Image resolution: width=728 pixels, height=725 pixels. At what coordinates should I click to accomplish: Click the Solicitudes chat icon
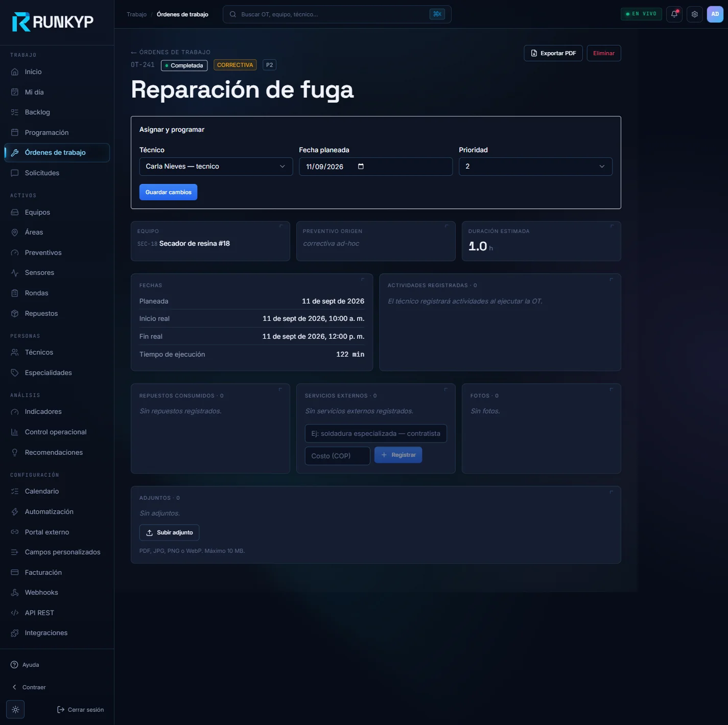coord(15,173)
